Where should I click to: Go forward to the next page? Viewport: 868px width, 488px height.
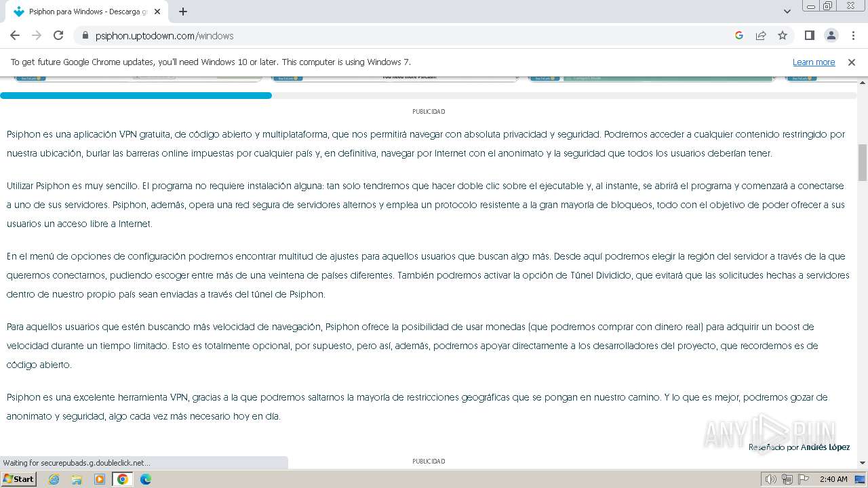coord(37,35)
